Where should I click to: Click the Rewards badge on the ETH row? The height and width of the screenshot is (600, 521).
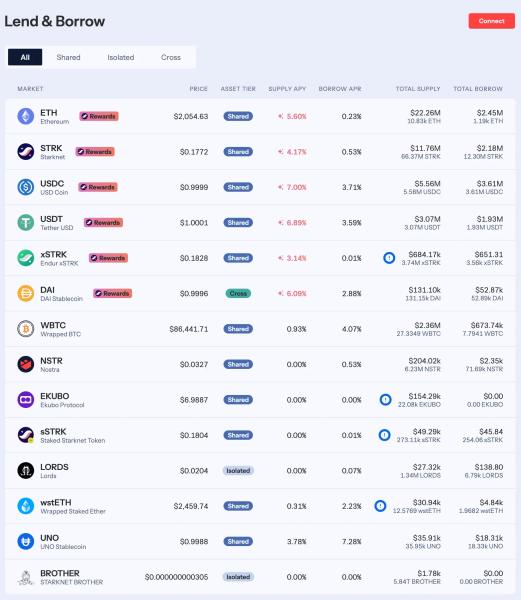[x=99, y=116]
